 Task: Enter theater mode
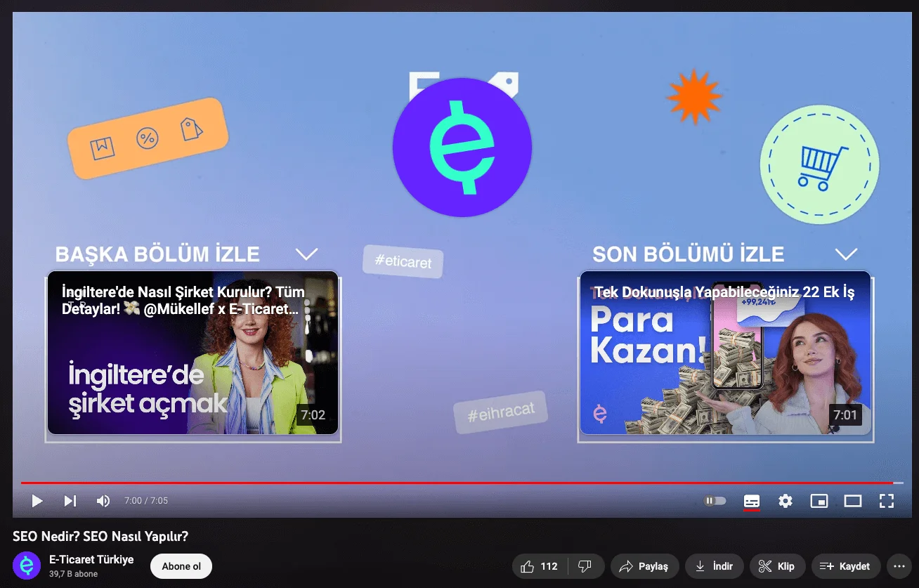click(852, 501)
